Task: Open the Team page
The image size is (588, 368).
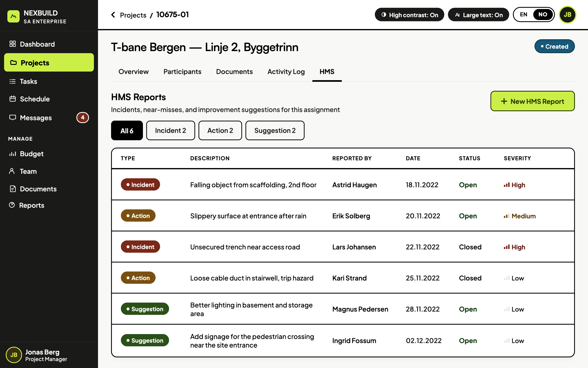Action: coord(49,171)
